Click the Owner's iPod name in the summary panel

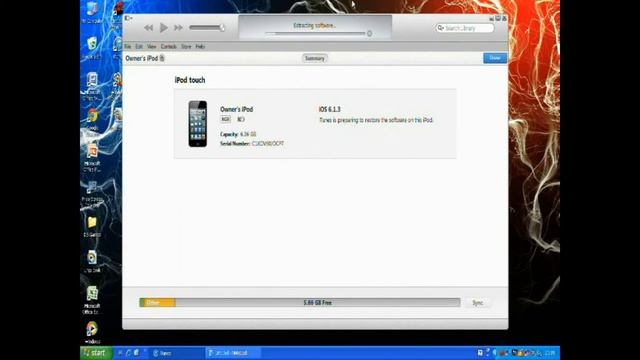tap(236, 109)
